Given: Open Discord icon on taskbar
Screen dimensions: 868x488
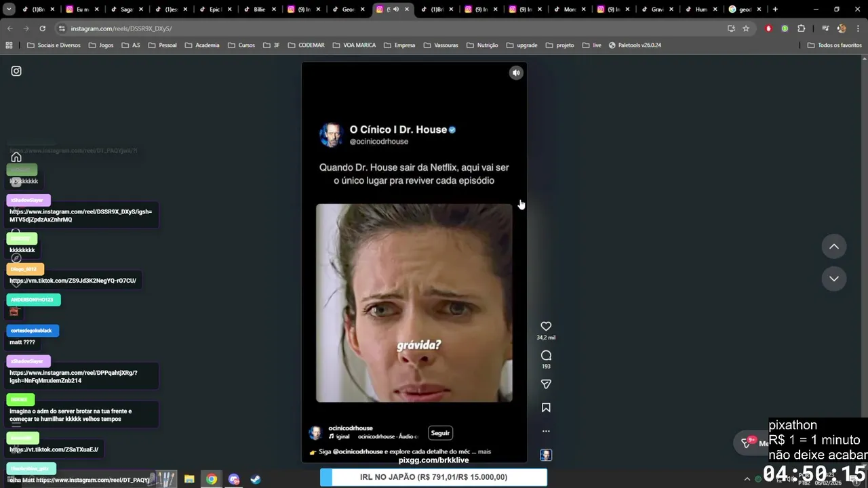Looking at the screenshot, I should [x=234, y=479].
